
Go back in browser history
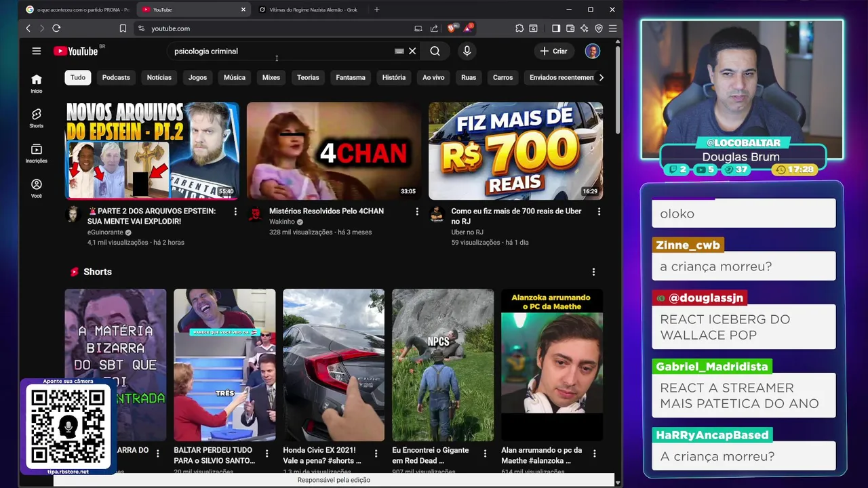28,28
